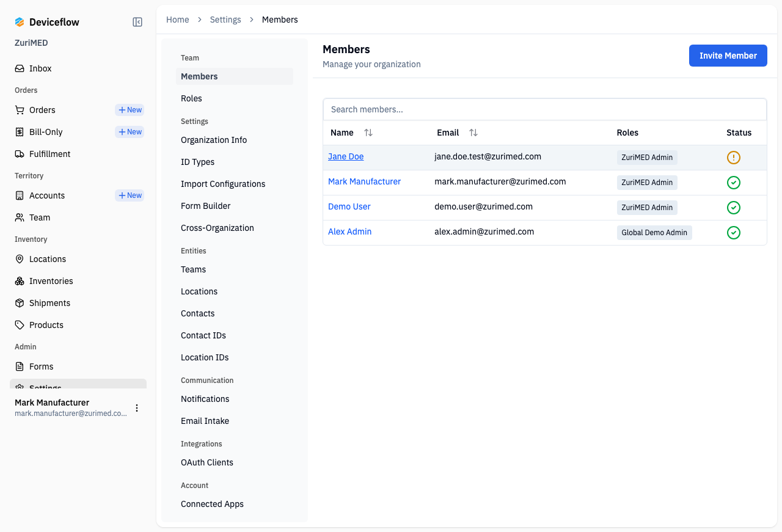Open ID Types settings
Screen dimensions: 782x532
tap(235, 162)
